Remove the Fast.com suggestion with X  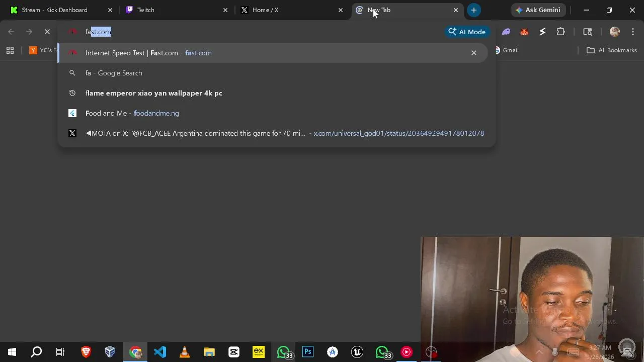point(474,53)
